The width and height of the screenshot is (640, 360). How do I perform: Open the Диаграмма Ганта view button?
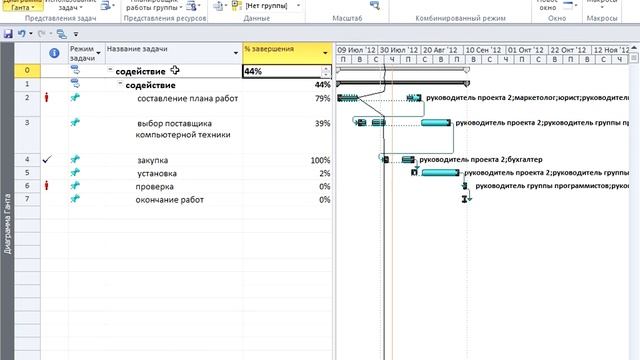22,5
